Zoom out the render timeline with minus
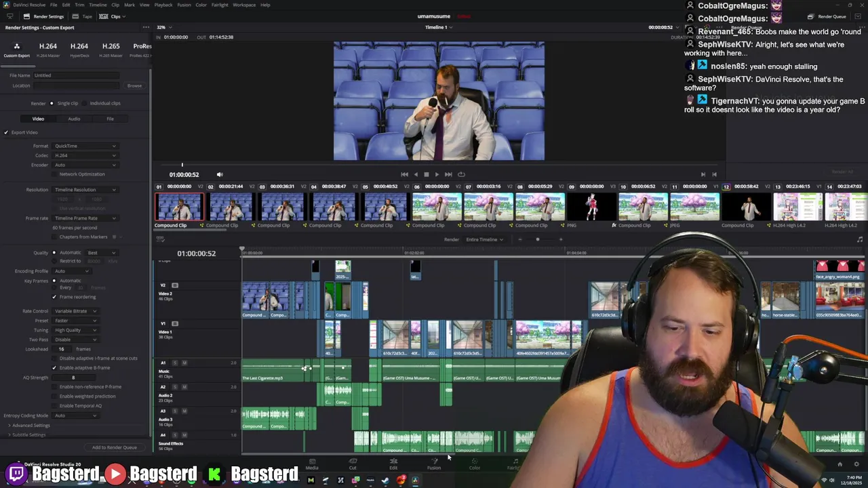This screenshot has height=488, width=868. pyautogui.click(x=520, y=239)
